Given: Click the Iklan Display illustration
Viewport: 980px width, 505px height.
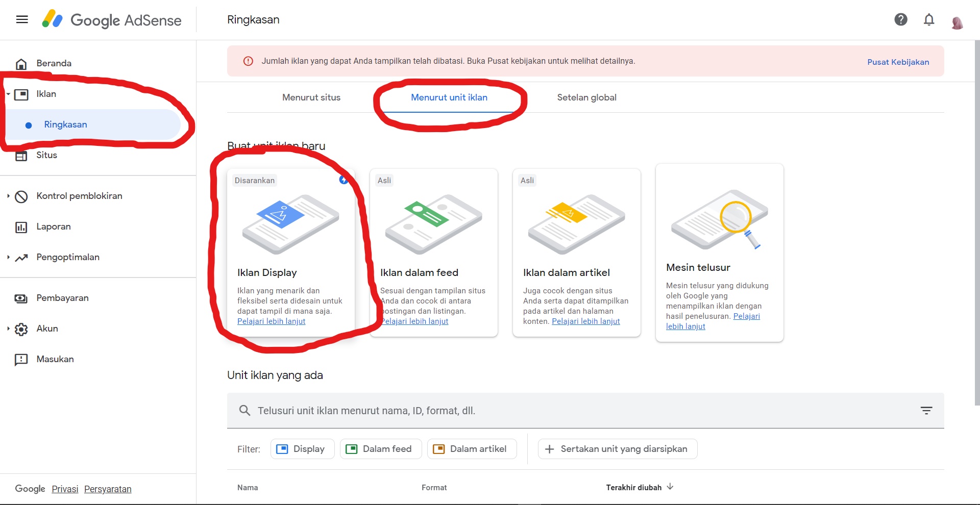Looking at the screenshot, I should point(290,223).
